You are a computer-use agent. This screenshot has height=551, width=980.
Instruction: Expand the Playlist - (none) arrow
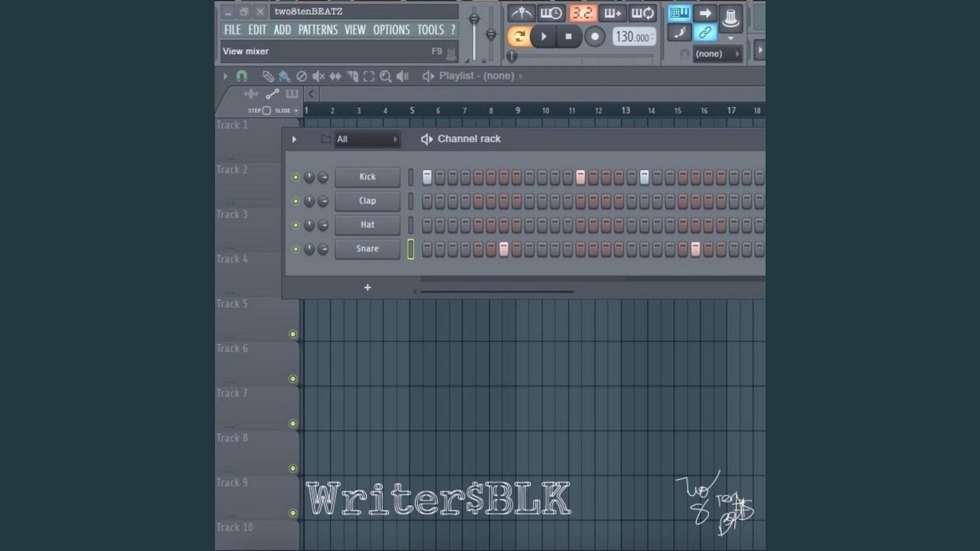tap(521, 76)
